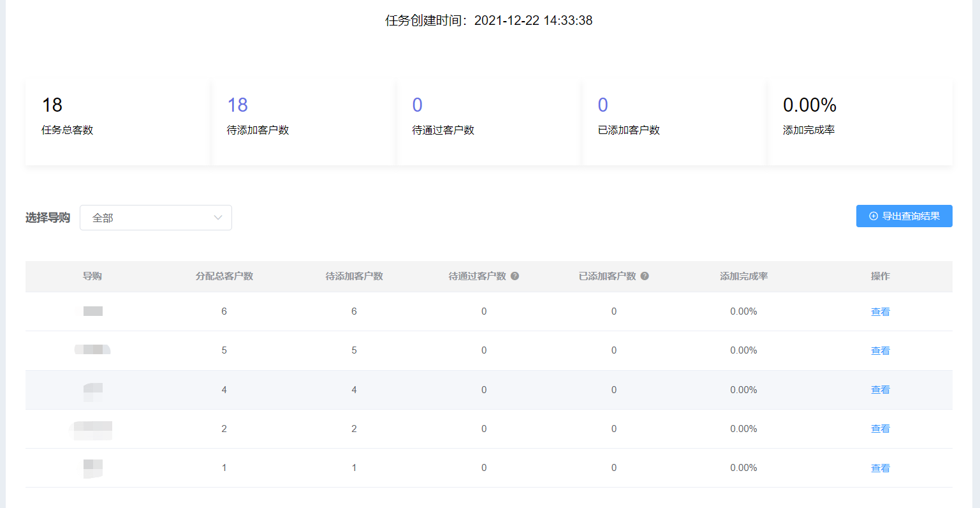The width and height of the screenshot is (980, 508).
Task: Click the blurred guide name in first row
Action: coord(92,311)
